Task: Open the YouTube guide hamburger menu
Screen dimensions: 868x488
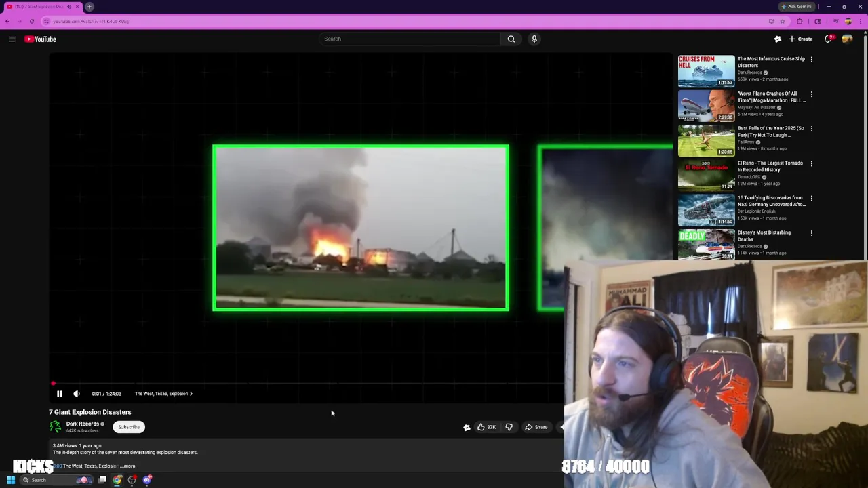Action: coord(12,39)
